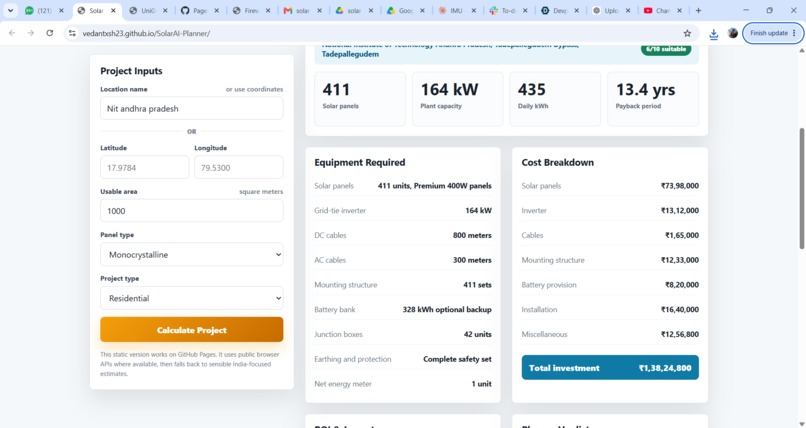Click the Latitude input field
Viewport: 806px width, 428px height.
[x=144, y=168]
